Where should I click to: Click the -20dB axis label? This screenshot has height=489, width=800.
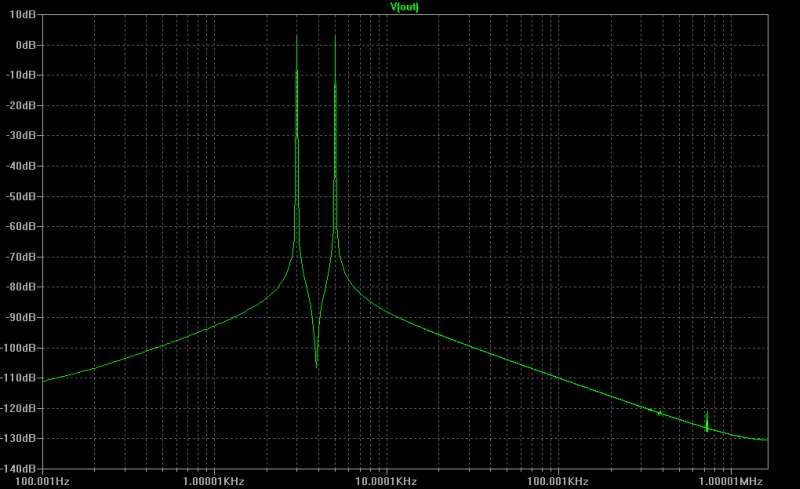(21, 105)
